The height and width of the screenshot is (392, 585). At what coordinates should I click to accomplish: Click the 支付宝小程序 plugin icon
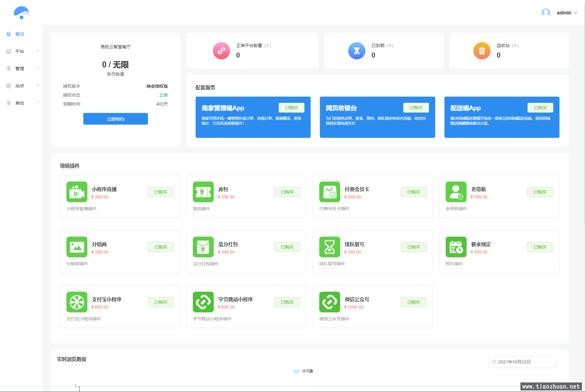[77, 302]
